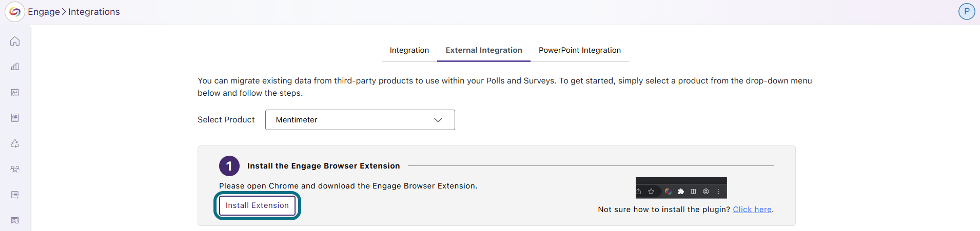Open the Home icon in sidebar
980x231 pixels.
click(15, 41)
